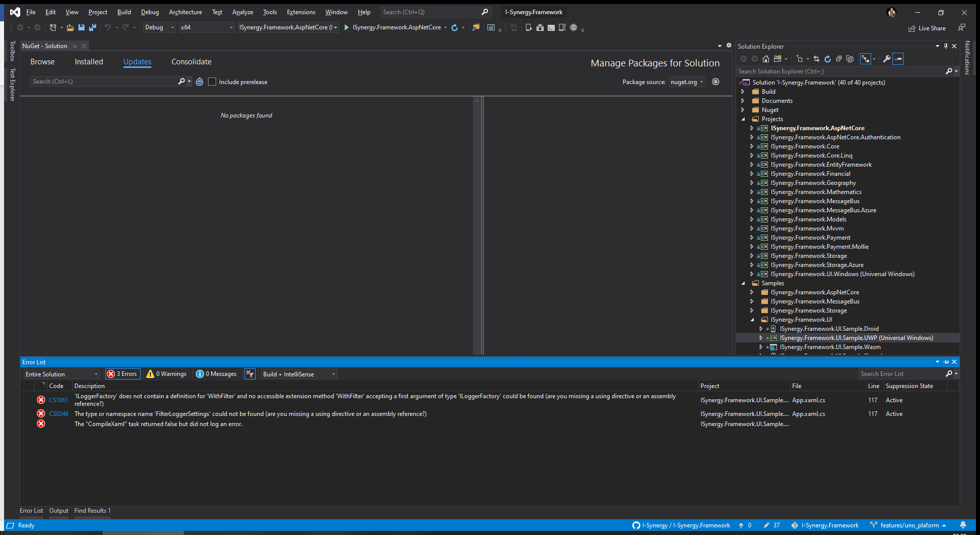Click the Save floppy disk icon
The width and height of the screenshot is (980, 535).
click(x=81, y=27)
